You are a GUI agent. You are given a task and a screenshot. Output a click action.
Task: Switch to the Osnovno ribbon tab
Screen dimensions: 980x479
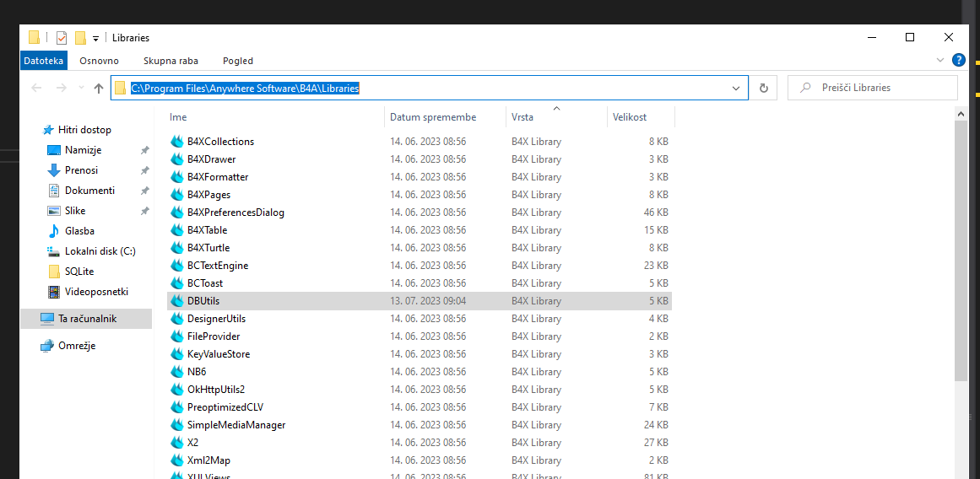99,61
